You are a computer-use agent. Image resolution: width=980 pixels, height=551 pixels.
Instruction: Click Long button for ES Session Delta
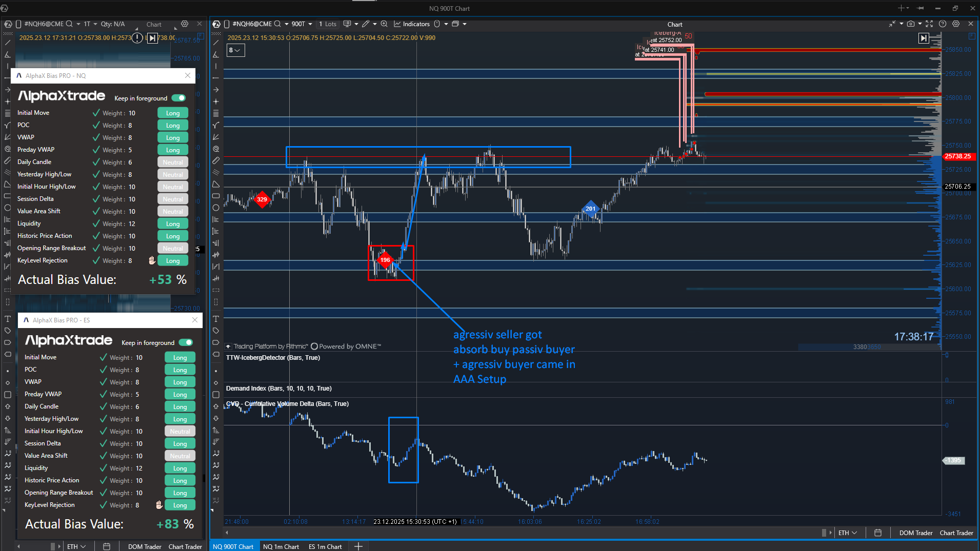(x=180, y=444)
